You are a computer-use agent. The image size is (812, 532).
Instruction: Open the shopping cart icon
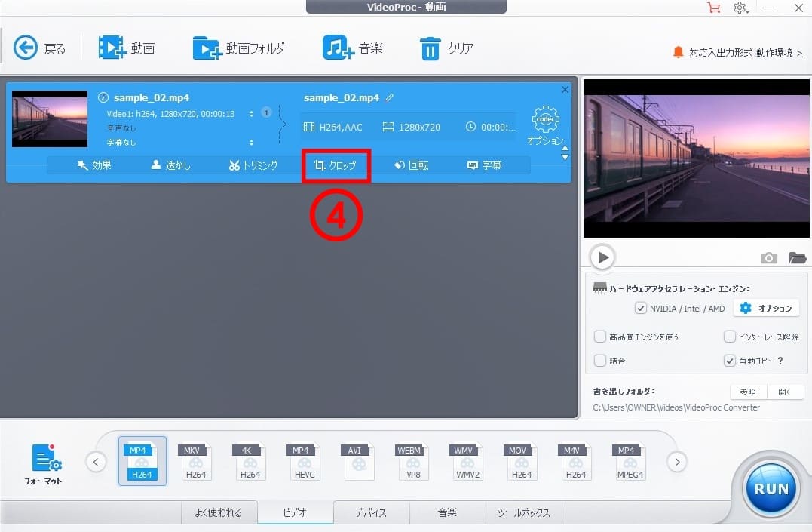(x=713, y=8)
